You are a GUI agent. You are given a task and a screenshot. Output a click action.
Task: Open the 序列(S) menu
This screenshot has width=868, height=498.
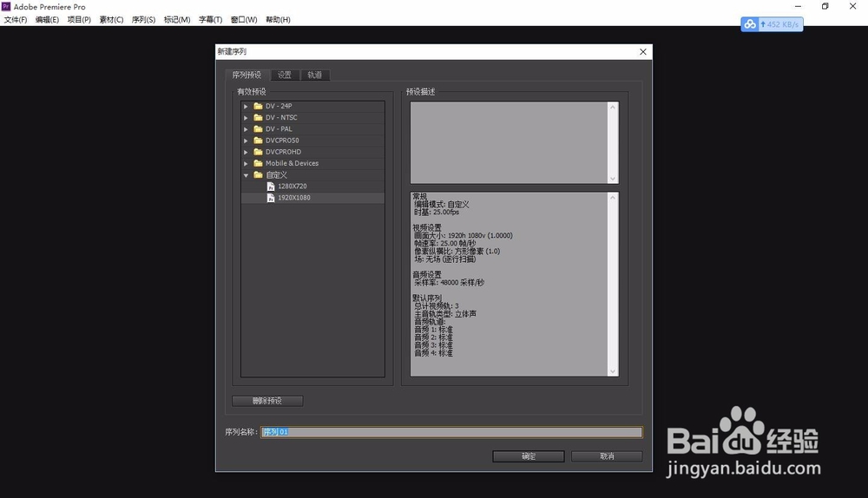pos(143,19)
